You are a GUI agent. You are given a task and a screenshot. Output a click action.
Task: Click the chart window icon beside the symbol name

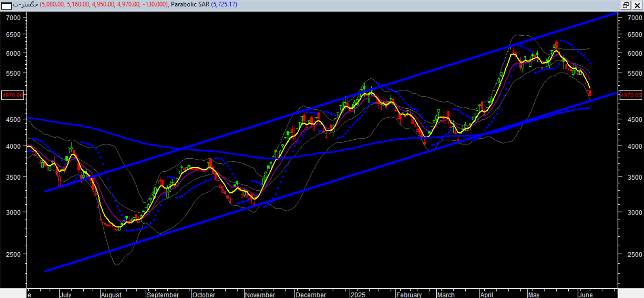(x=7, y=5)
